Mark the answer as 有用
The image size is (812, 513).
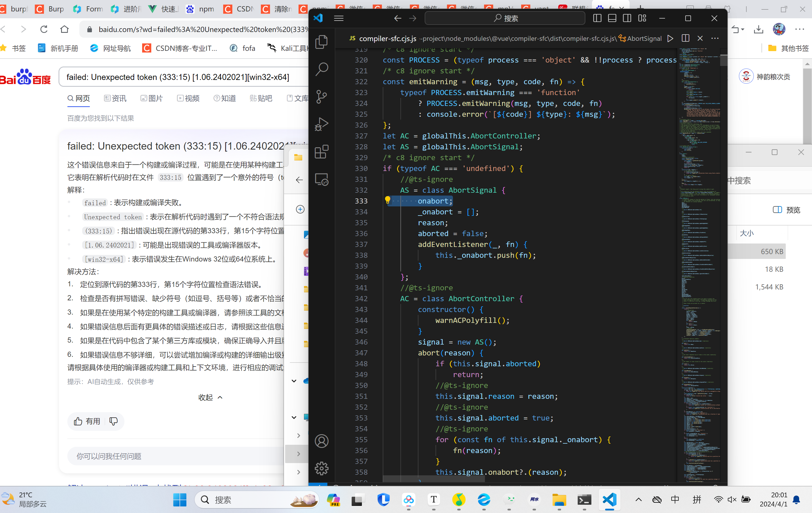(87, 421)
